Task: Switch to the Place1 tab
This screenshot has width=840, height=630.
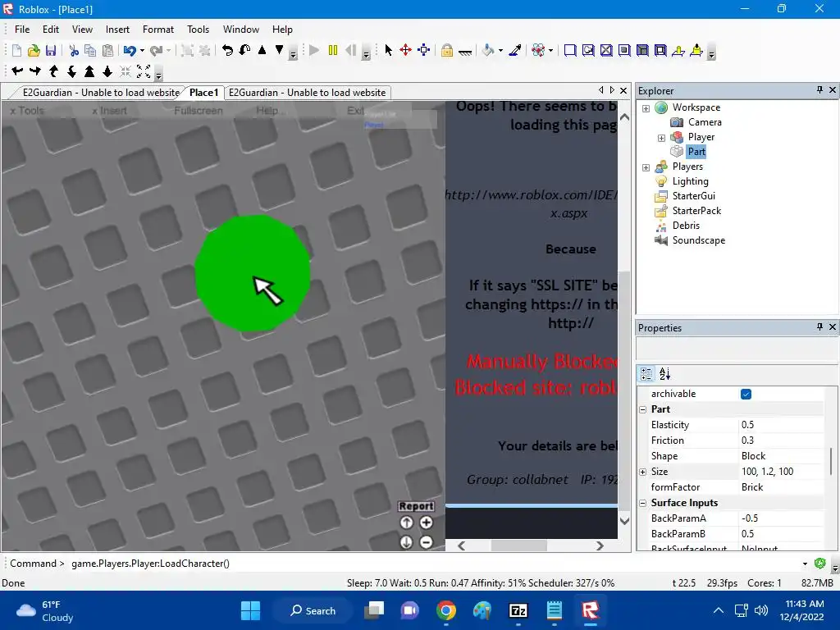Action: (x=203, y=93)
